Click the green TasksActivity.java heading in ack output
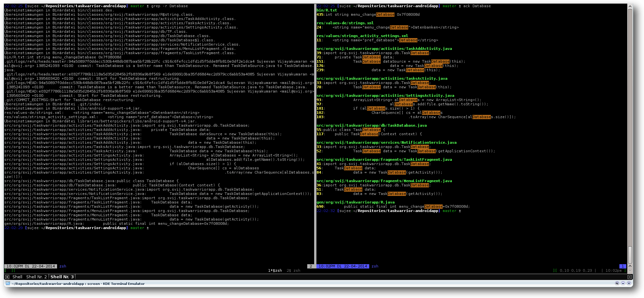 (x=382, y=78)
